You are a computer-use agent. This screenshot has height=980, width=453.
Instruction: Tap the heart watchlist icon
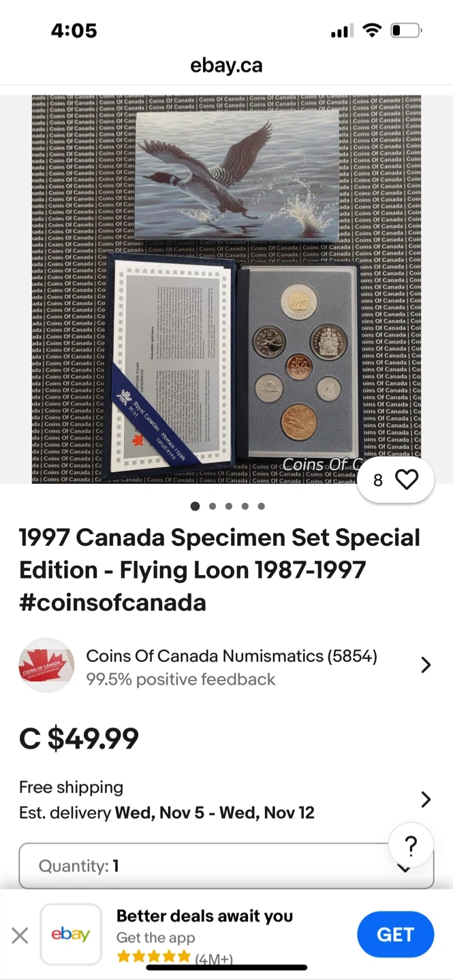point(407,480)
